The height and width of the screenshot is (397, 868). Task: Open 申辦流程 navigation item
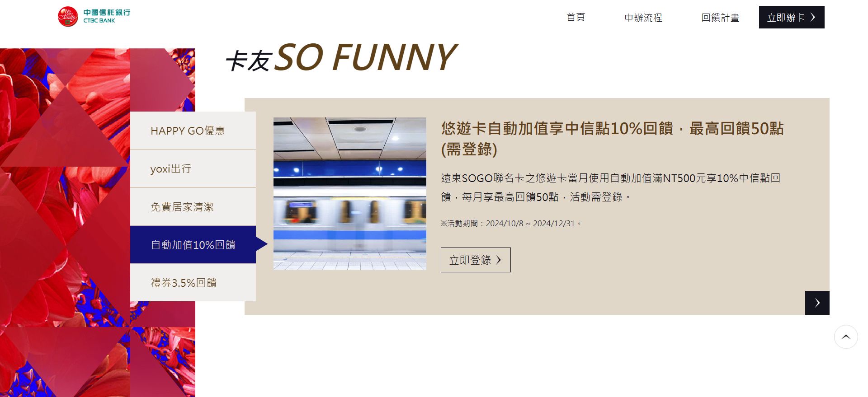tap(643, 18)
